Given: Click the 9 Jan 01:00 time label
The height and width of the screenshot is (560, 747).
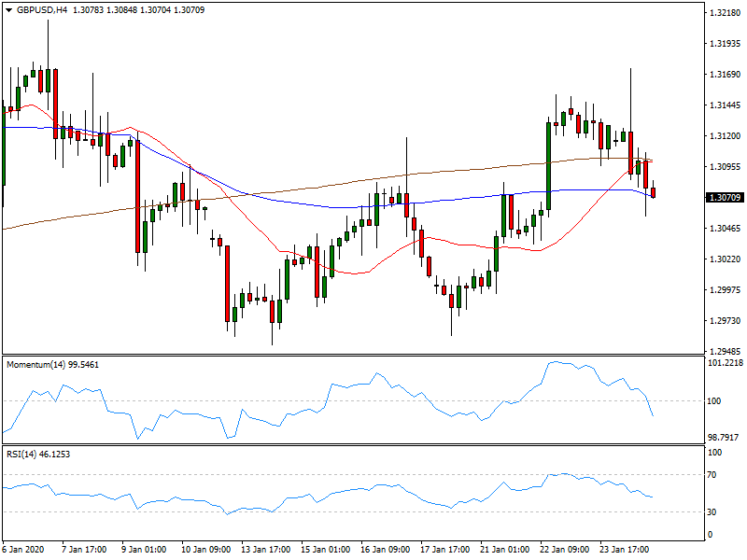Looking at the screenshot, I should [145, 550].
